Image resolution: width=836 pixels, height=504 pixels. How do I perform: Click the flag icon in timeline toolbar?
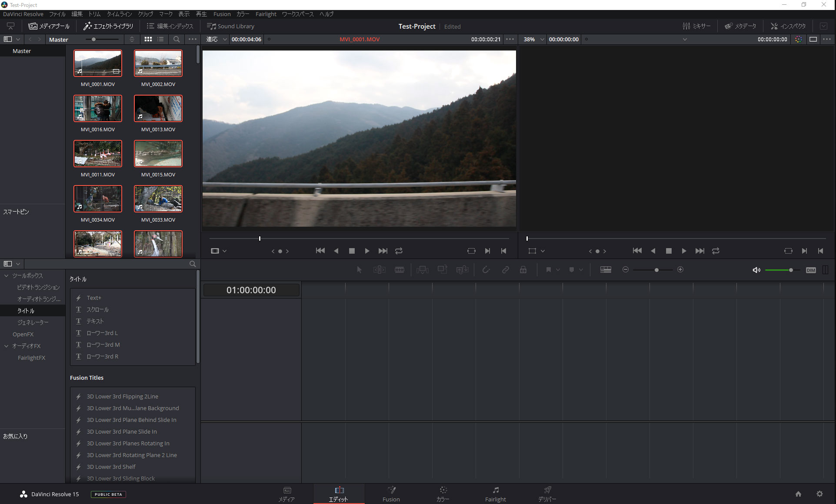tap(549, 270)
